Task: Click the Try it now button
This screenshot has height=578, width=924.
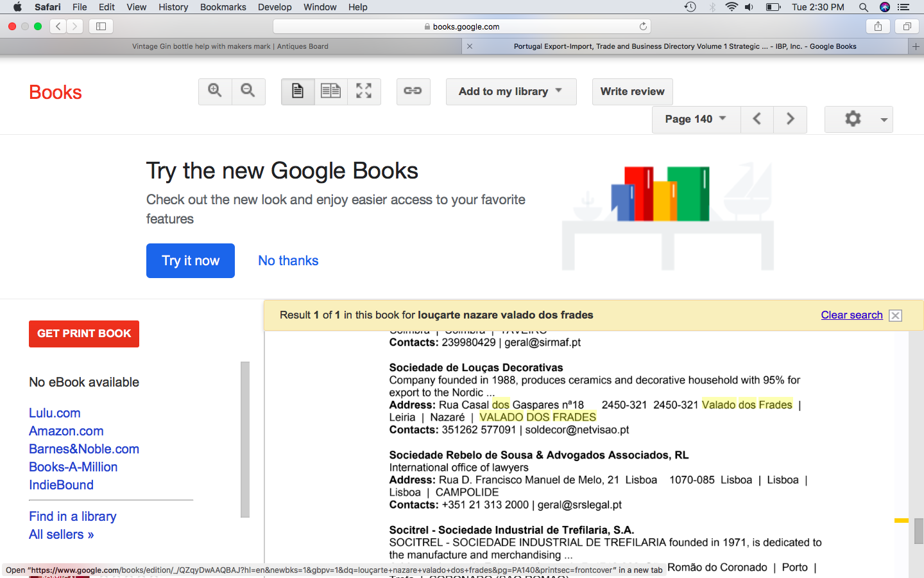Action: pyautogui.click(x=191, y=261)
